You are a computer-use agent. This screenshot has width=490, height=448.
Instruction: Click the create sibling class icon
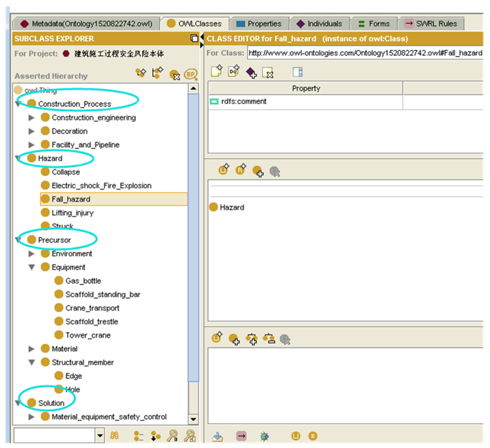coord(157,72)
